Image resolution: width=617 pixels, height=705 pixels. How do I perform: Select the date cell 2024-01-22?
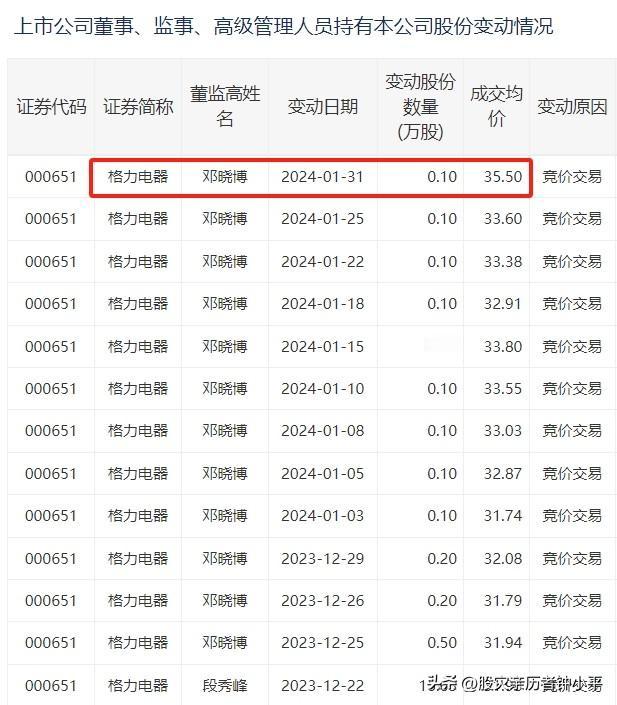coord(322,262)
